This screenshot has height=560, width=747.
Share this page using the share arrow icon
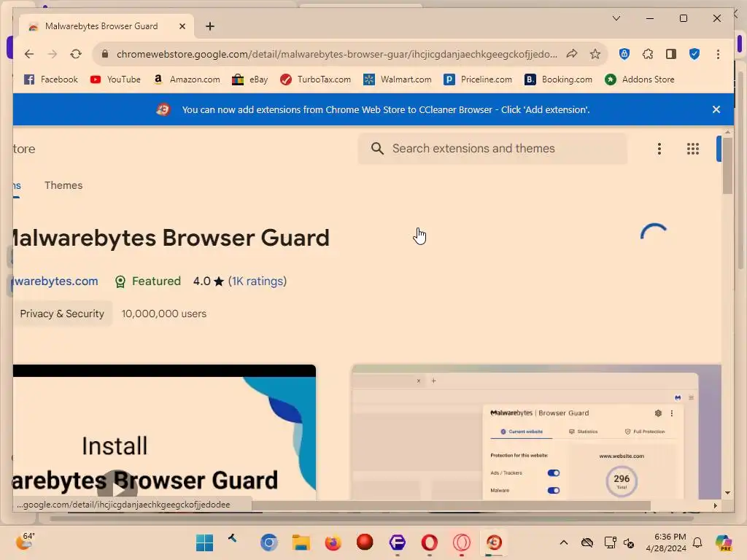(572, 54)
